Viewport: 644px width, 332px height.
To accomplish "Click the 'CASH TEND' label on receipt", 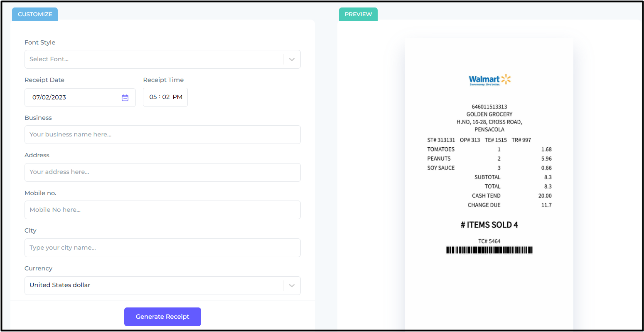I will [x=486, y=196].
